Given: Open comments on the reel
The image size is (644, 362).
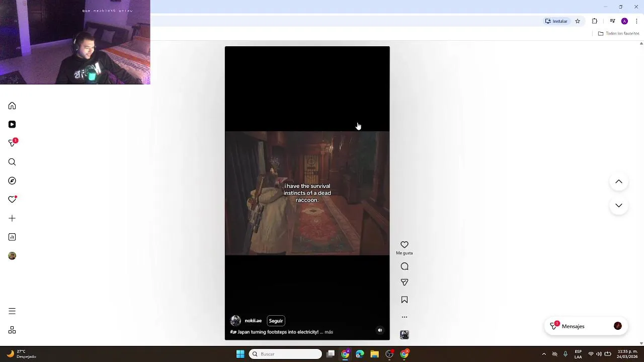Looking at the screenshot, I should 405,266.
